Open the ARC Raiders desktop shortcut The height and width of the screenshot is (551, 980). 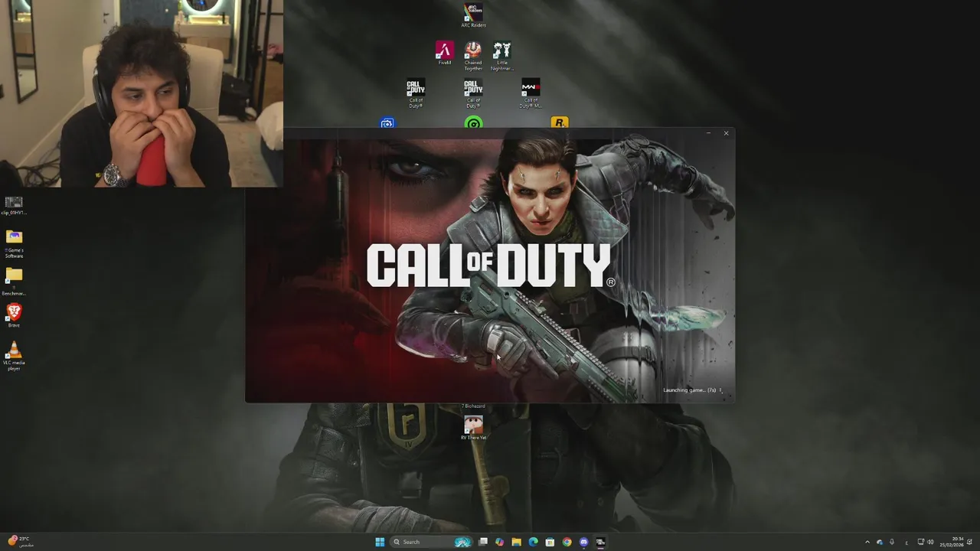point(473,15)
